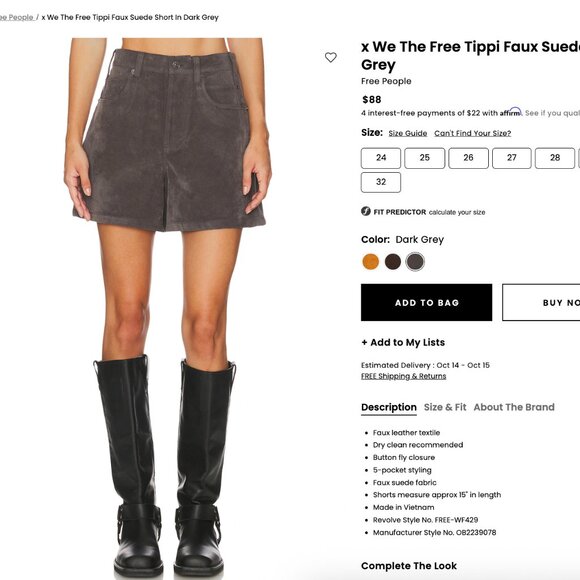This screenshot has width=580, height=580.
Task: Open Can't Find Your Size link
Action: [x=472, y=133]
